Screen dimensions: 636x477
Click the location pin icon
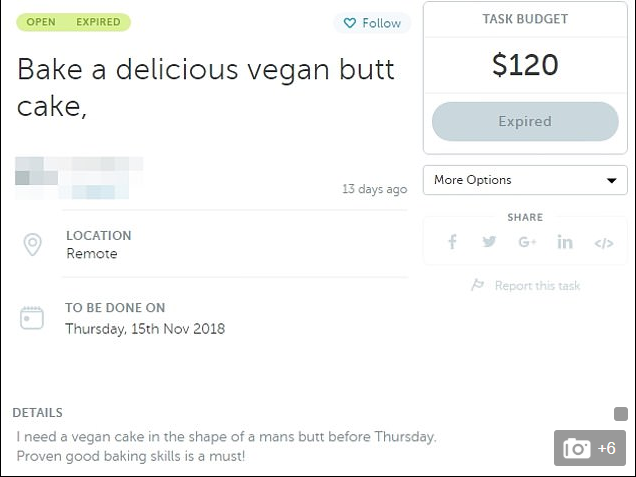(x=32, y=244)
